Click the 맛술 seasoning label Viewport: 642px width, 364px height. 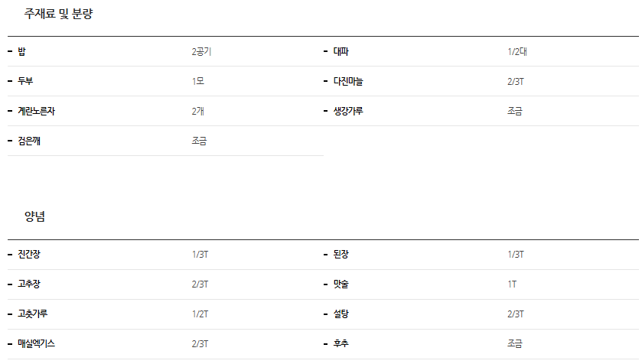click(341, 284)
